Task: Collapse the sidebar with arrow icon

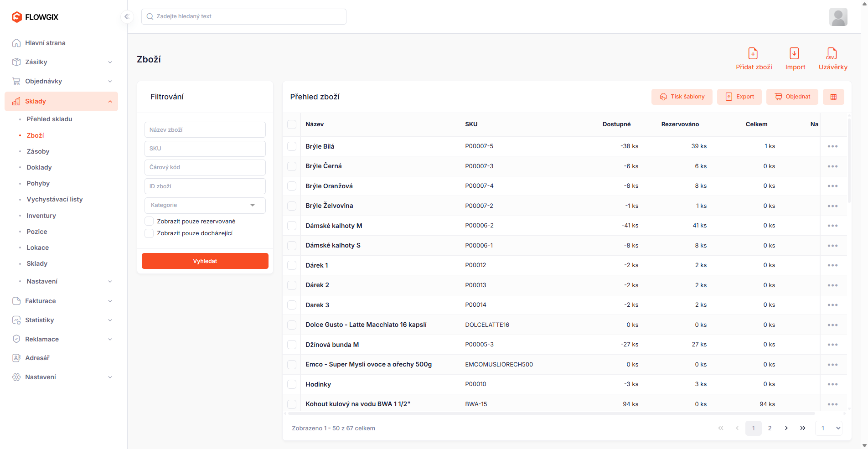Action: pos(127,17)
